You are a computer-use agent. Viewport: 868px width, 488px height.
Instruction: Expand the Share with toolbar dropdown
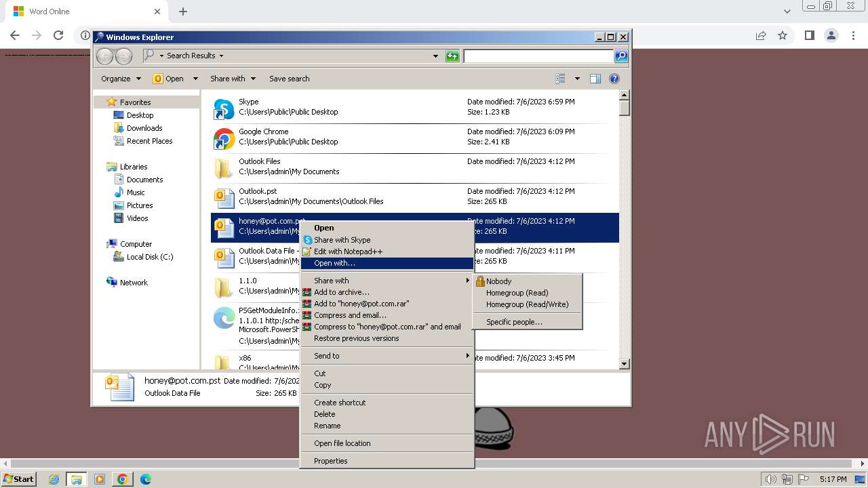[233, 79]
